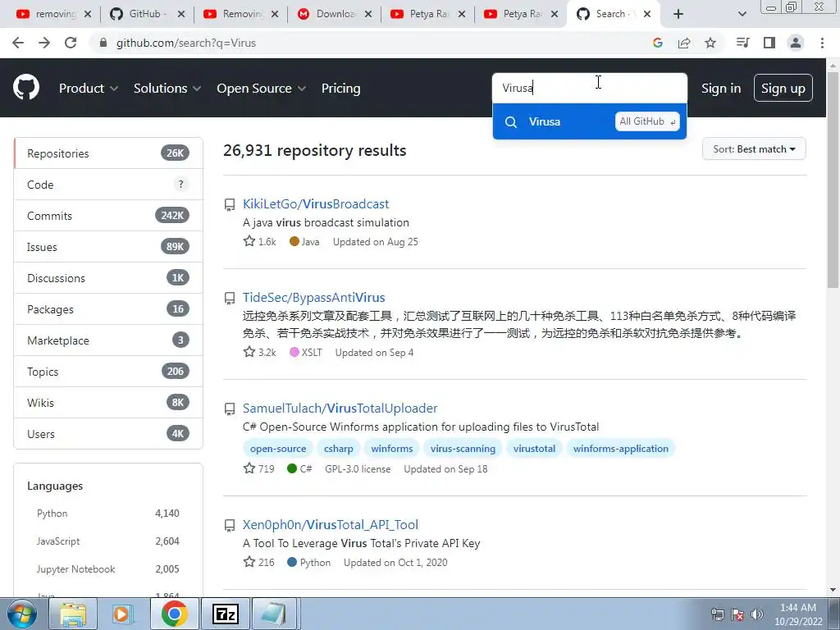Click the Google icon in address bar

[x=658, y=43]
